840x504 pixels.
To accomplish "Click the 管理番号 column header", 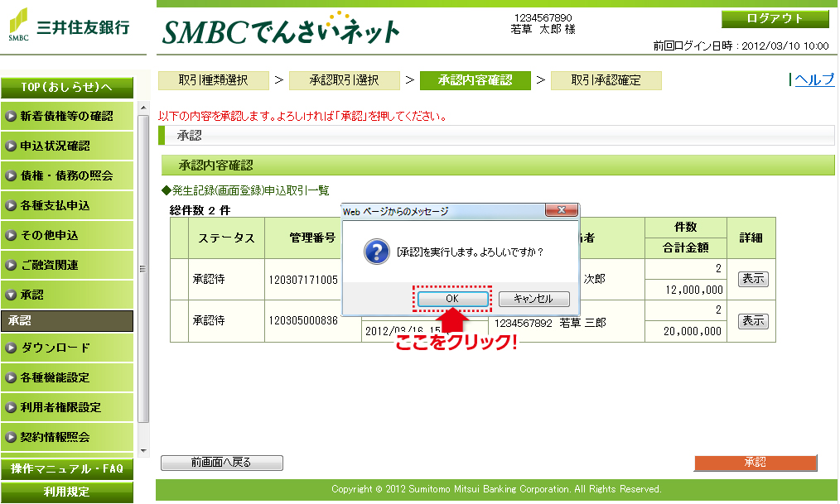I will [312, 238].
